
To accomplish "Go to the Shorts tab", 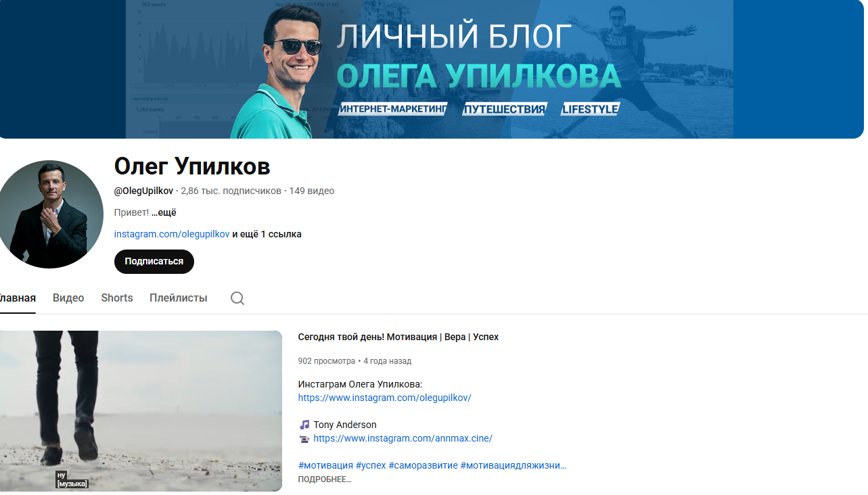I will coord(117,298).
